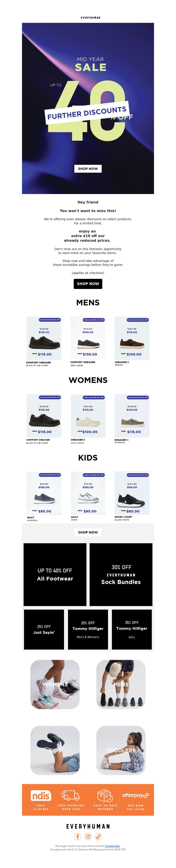Click the NDIS eligible logo
This screenshot has width=176, height=868.
pos(41,795)
